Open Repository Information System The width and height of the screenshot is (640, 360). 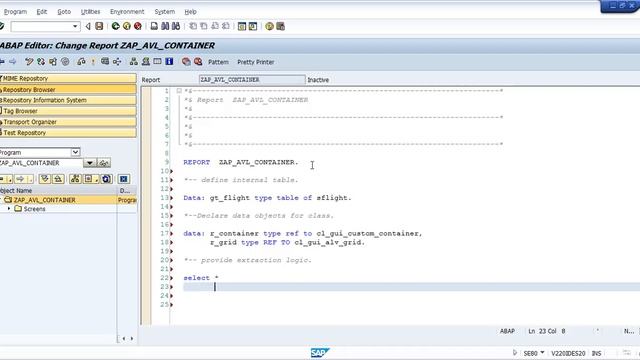(68, 100)
